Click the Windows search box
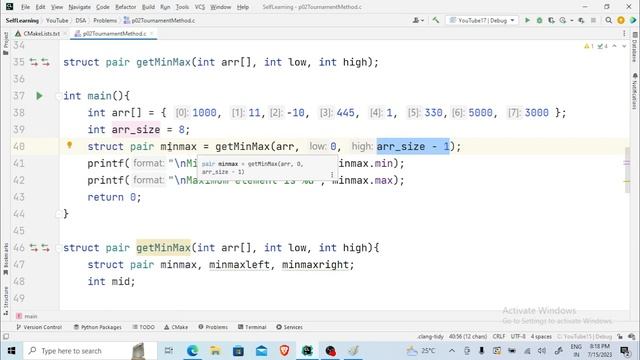This screenshot has width=640, height=360. coord(90,351)
